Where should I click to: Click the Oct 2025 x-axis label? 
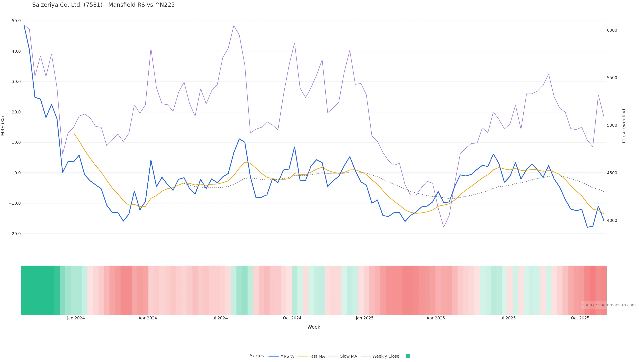tap(580, 318)
